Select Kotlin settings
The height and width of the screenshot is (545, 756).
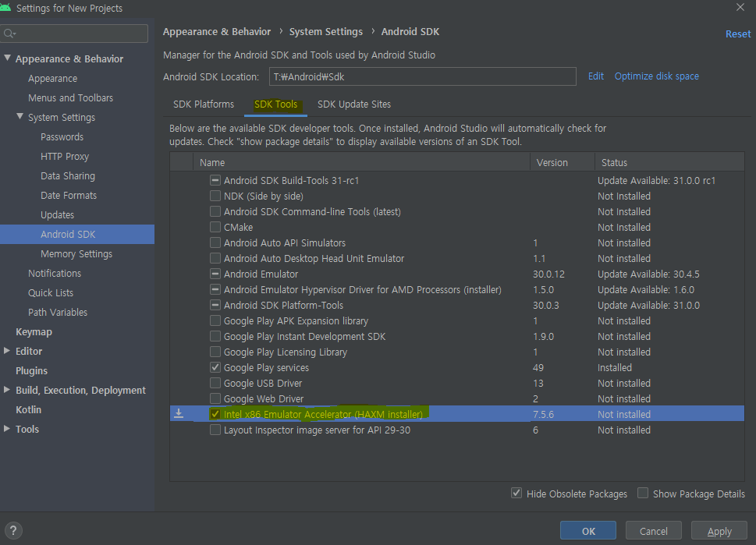28,409
